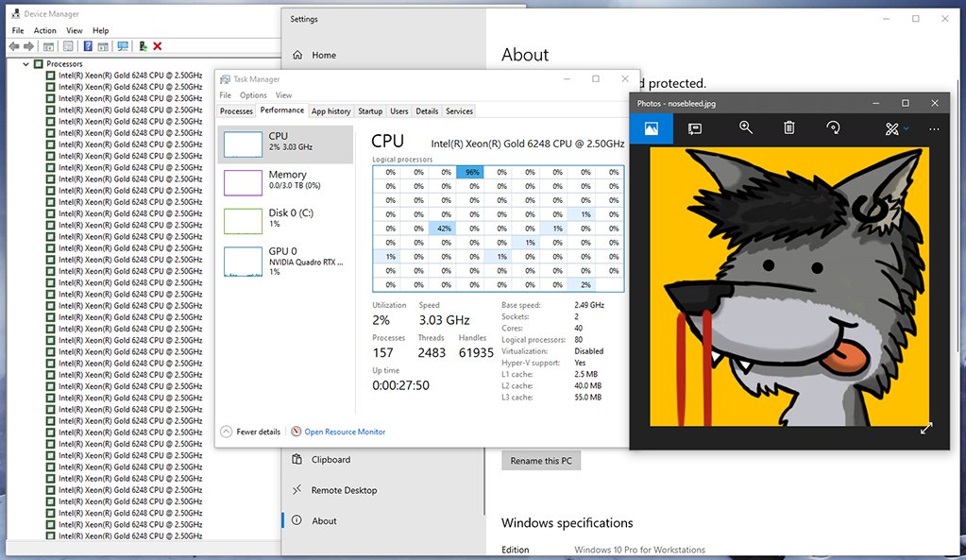This screenshot has height=560, width=966.
Task: Delete the photo with the trash icon
Action: [x=788, y=127]
